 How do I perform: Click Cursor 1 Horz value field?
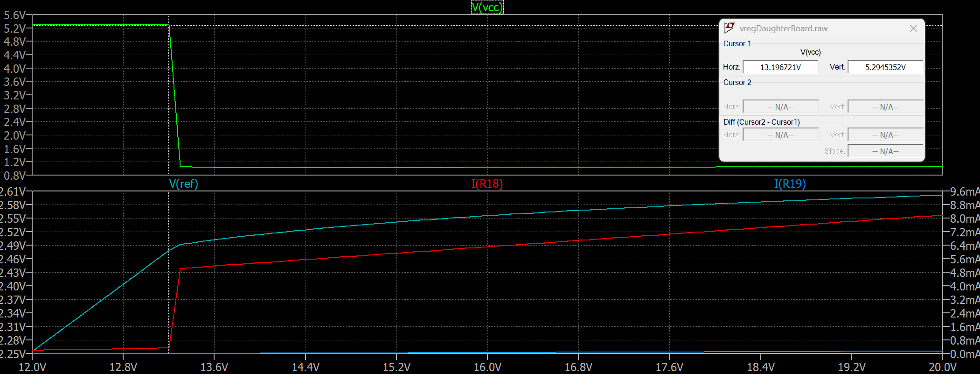pyautogui.click(x=780, y=67)
